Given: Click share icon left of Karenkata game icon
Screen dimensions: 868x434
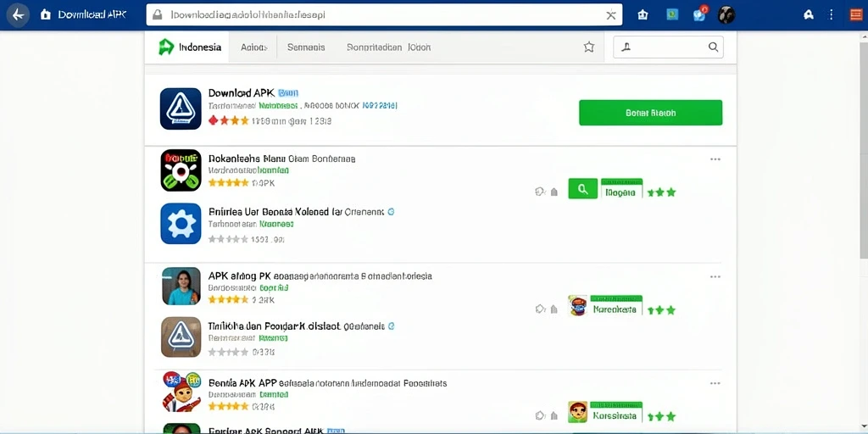Looking at the screenshot, I should [x=540, y=309].
